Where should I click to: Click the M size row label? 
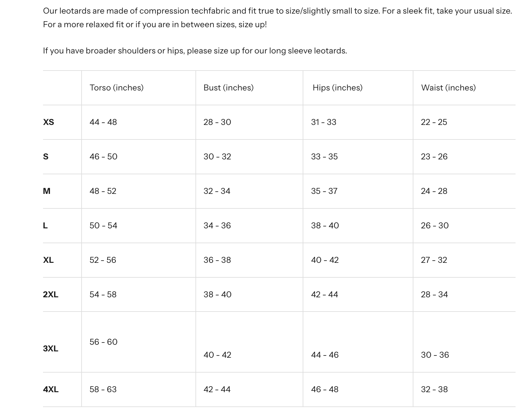tap(46, 191)
